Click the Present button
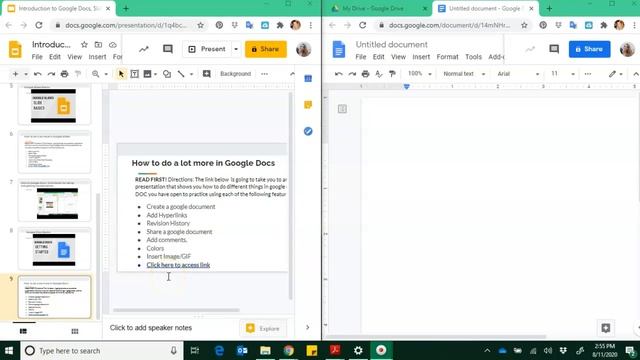Viewport: 640px width, 360px height. coord(207,49)
